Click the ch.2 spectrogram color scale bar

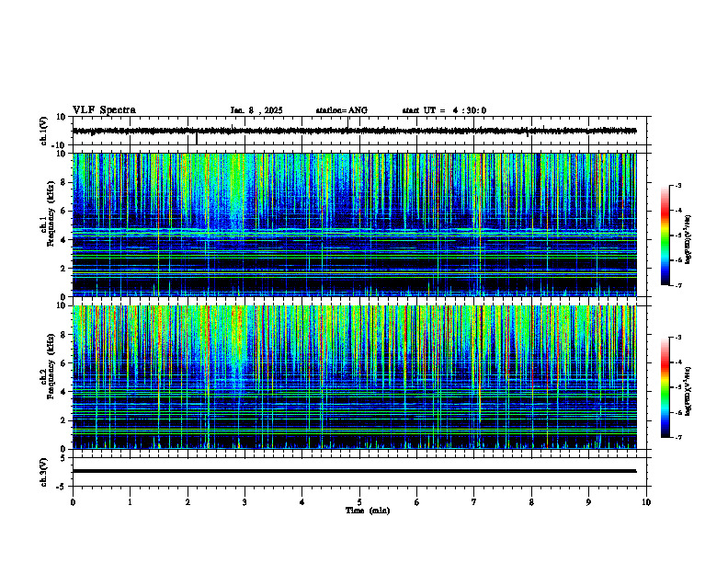coord(665,387)
